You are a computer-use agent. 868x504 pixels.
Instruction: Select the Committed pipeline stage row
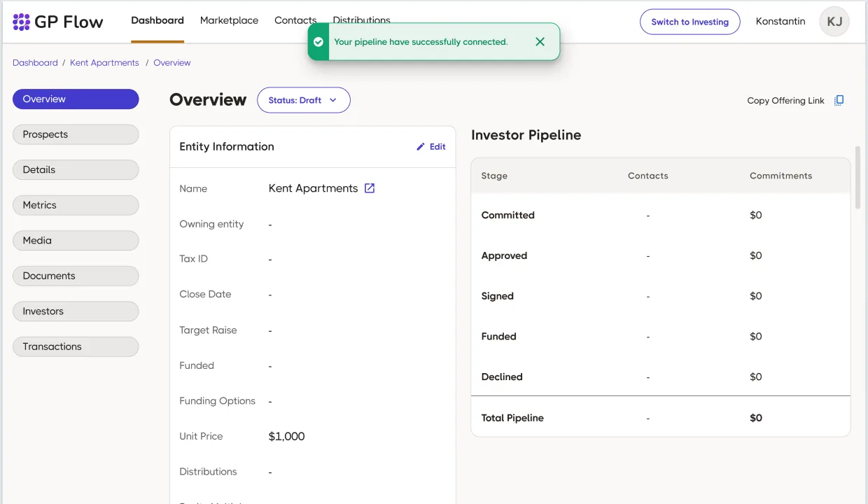coord(661,215)
